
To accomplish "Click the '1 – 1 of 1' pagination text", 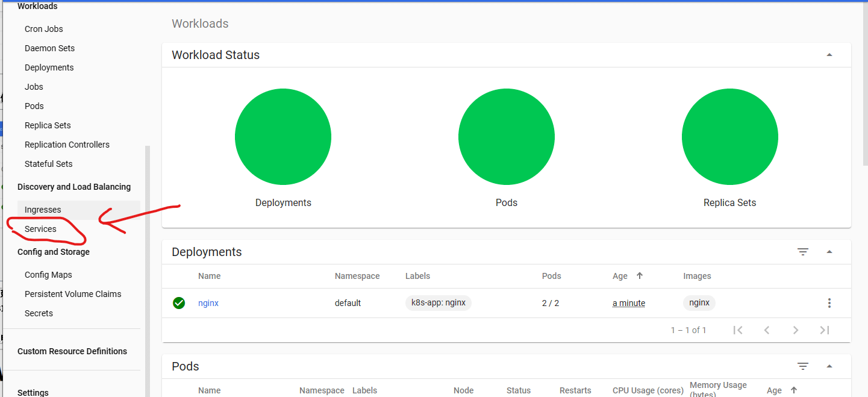I will 688,330.
